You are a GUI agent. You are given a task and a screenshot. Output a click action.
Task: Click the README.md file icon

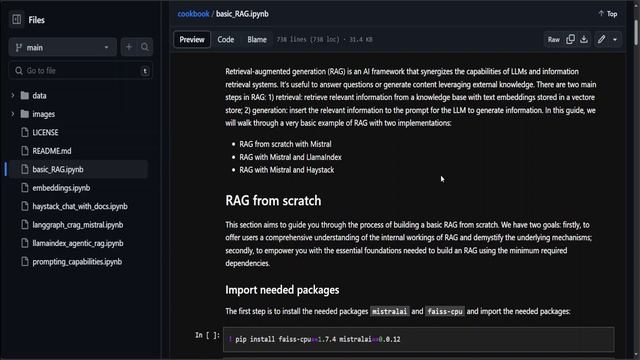[x=25, y=151]
